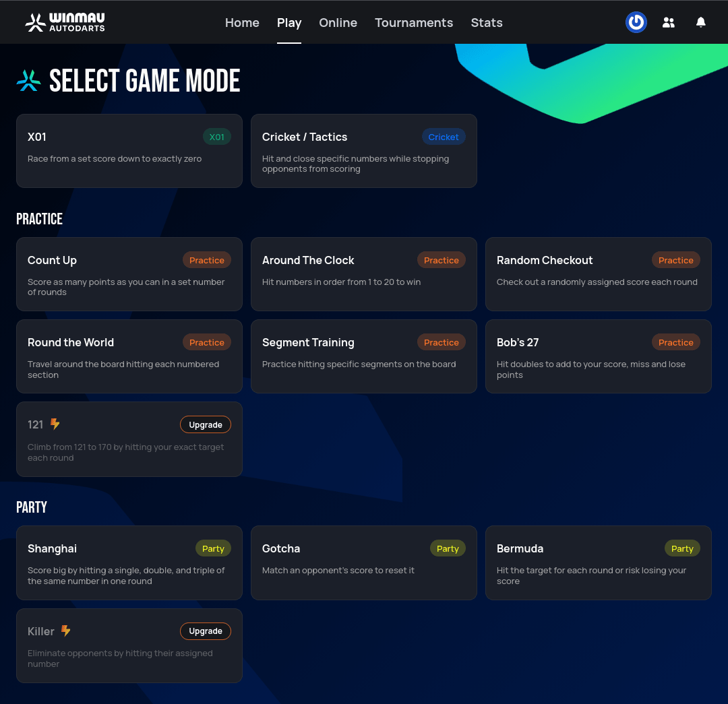The width and height of the screenshot is (728, 704).
Task: Click the SELECT GAME MODE heading
Action: pos(144,81)
